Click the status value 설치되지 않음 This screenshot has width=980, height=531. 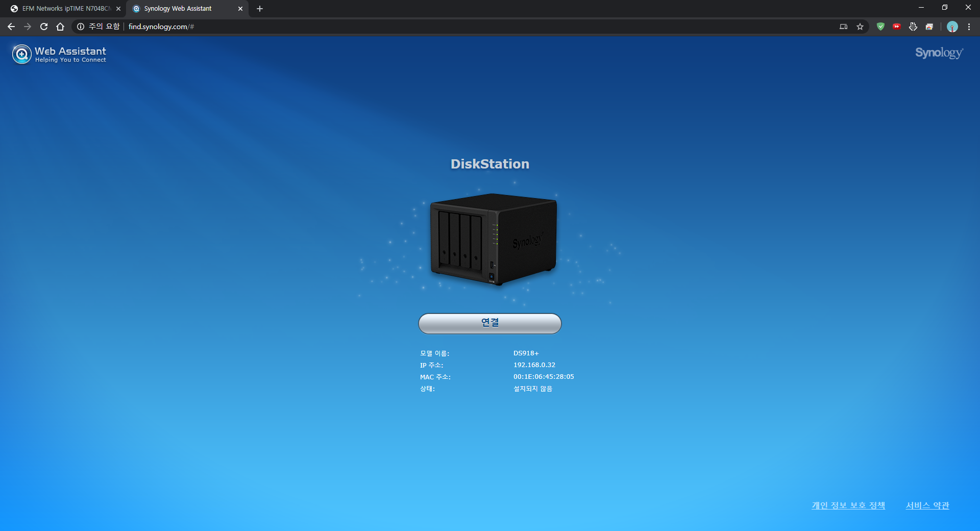click(x=533, y=389)
